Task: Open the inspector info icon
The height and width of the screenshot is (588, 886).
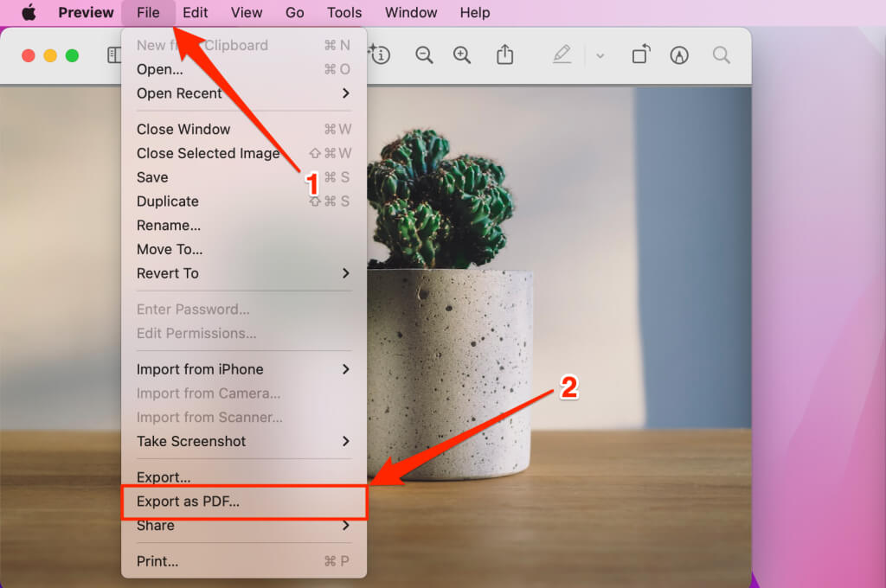Action: [380, 55]
